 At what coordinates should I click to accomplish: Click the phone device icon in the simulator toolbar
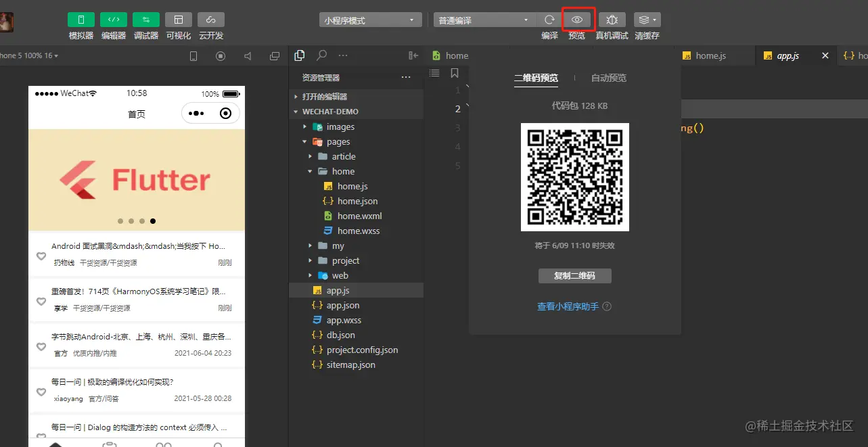[193, 56]
